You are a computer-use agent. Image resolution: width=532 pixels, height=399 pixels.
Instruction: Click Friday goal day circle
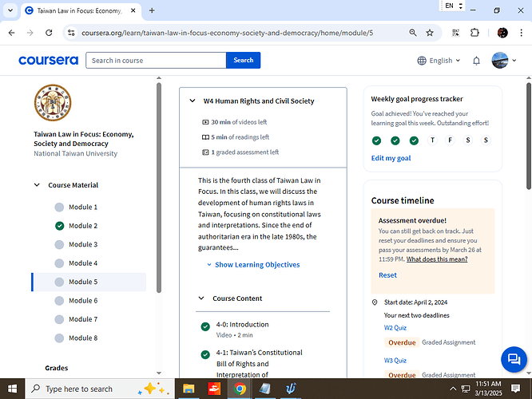[x=450, y=140]
